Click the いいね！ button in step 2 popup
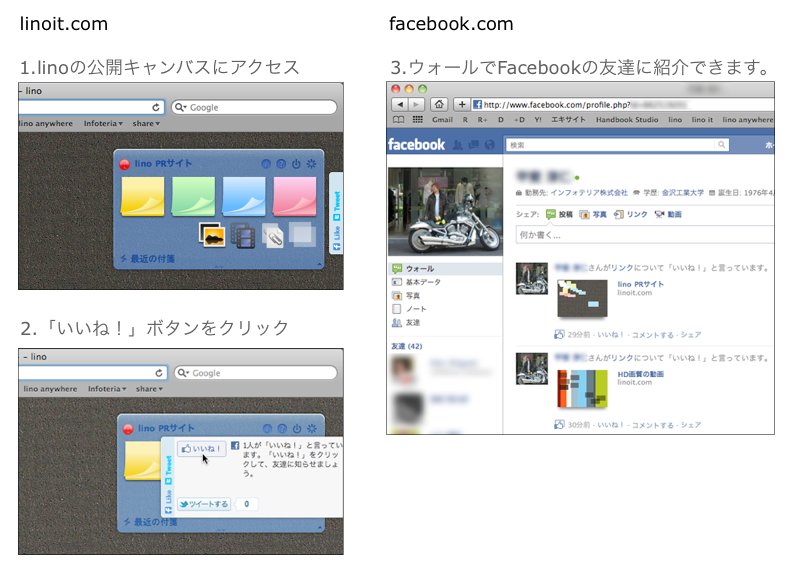The height and width of the screenshot is (573, 802). coord(202,449)
